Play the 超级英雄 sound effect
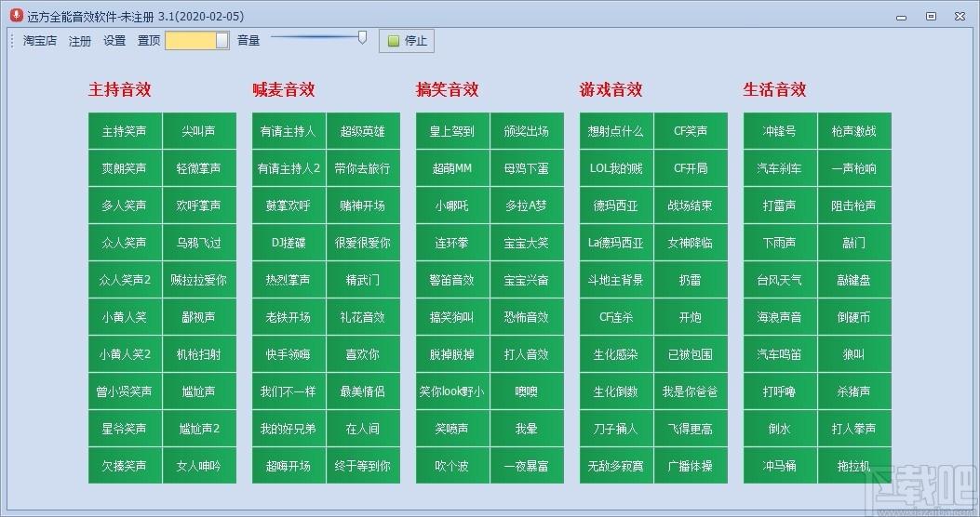 tap(363, 131)
